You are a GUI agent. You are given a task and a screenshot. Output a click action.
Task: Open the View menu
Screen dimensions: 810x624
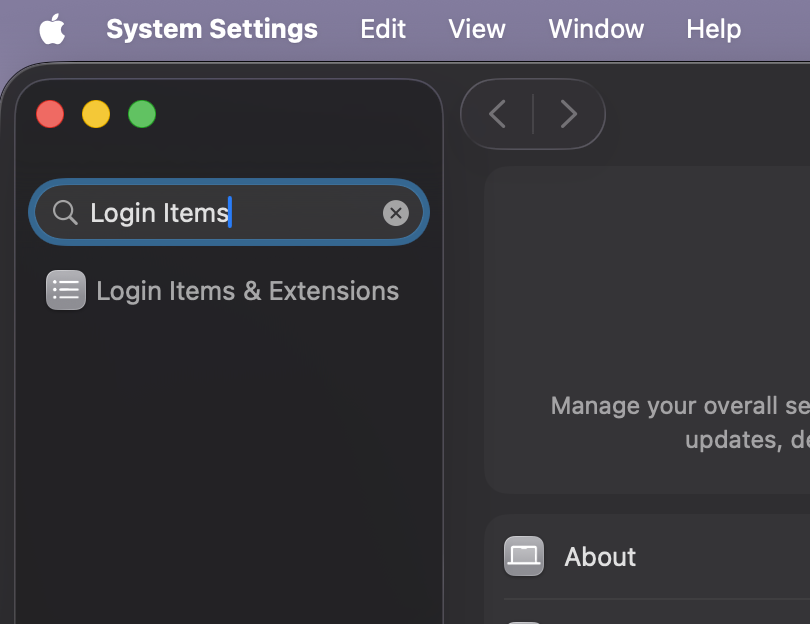(x=477, y=29)
